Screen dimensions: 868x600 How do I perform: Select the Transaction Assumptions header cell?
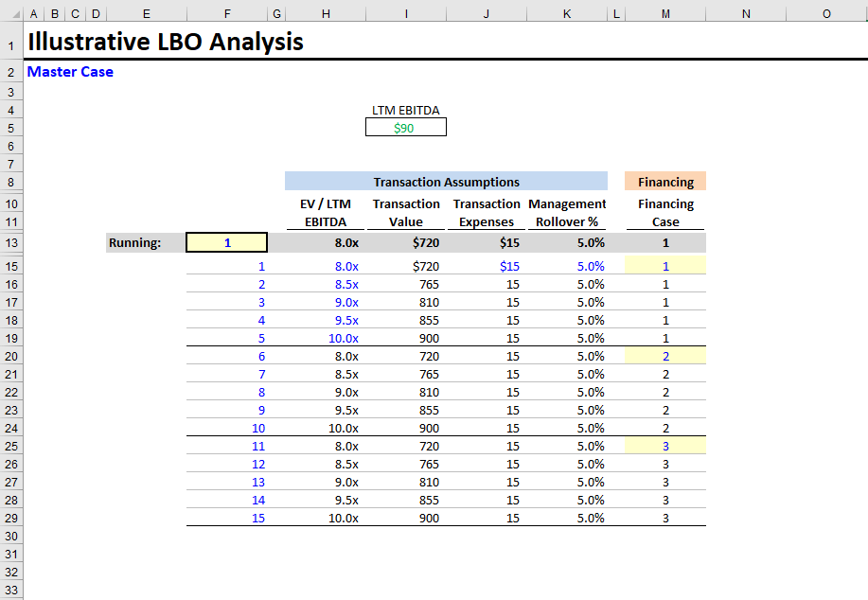point(446,182)
